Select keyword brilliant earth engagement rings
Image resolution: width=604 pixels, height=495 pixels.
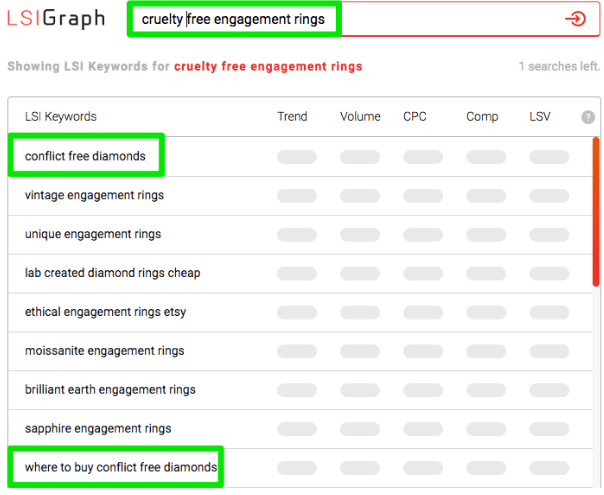[110, 390]
